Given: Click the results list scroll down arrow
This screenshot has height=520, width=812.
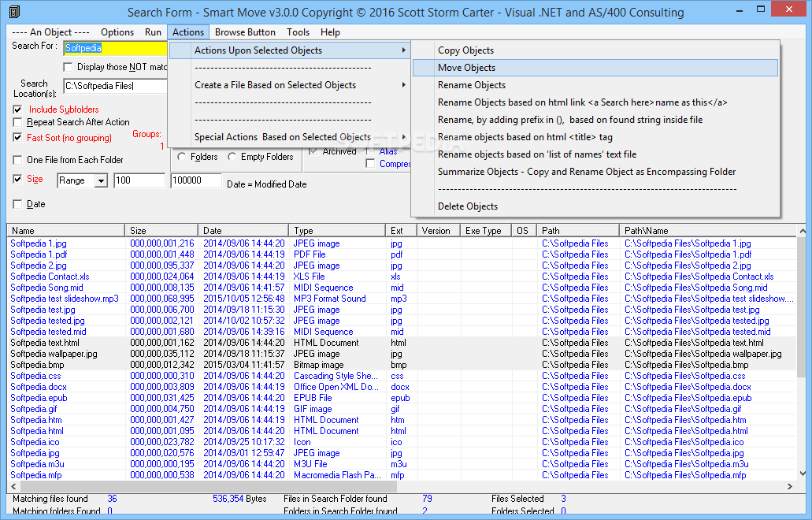Looking at the screenshot, I should [803, 473].
